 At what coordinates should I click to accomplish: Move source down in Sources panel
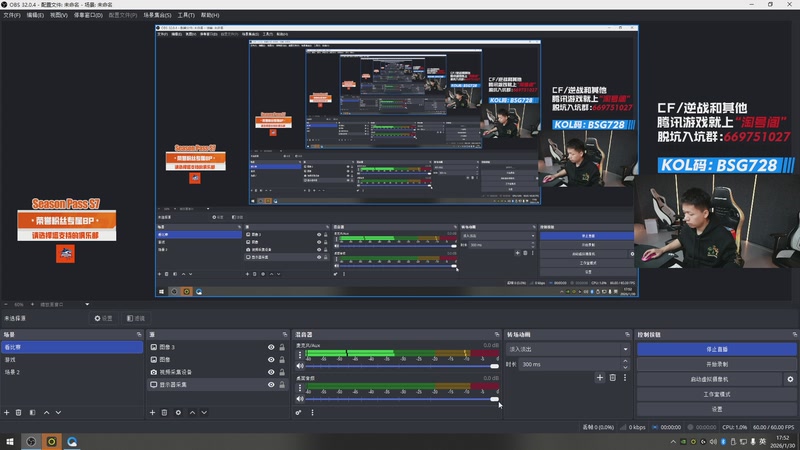pos(204,412)
